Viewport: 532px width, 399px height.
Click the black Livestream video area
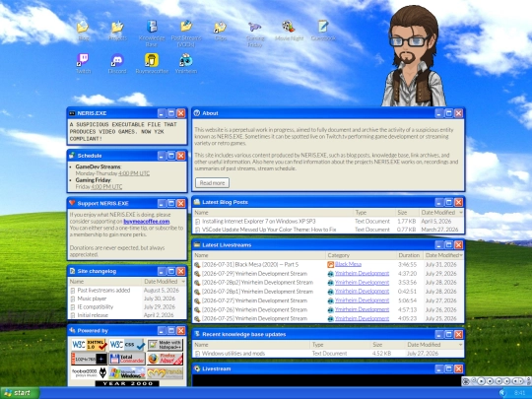(328, 380)
